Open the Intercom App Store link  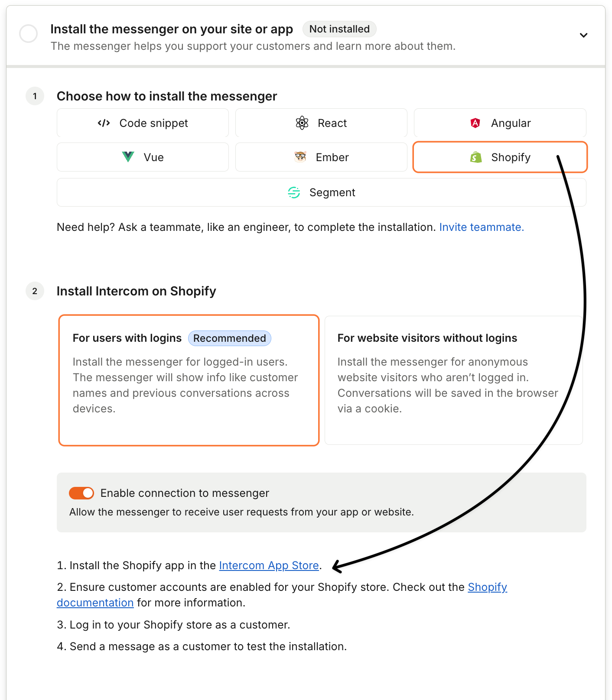pos(269,565)
